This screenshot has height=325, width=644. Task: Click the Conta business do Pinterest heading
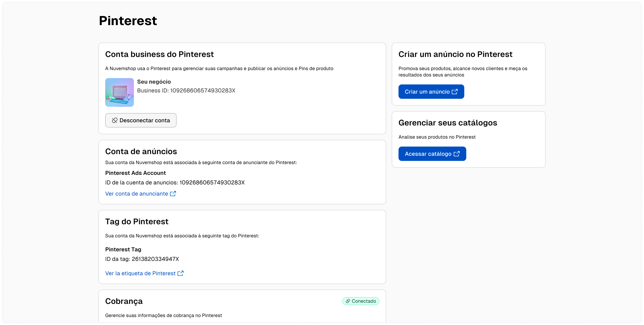click(x=159, y=54)
